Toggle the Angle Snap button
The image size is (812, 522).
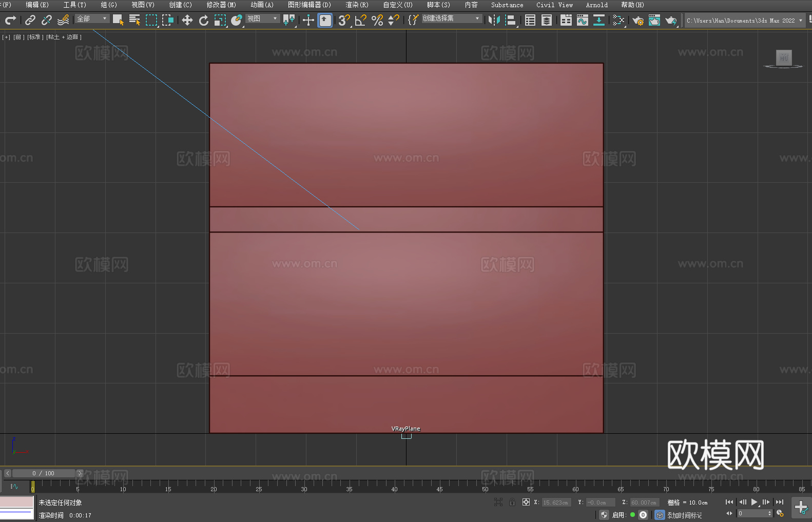tap(361, 20)
